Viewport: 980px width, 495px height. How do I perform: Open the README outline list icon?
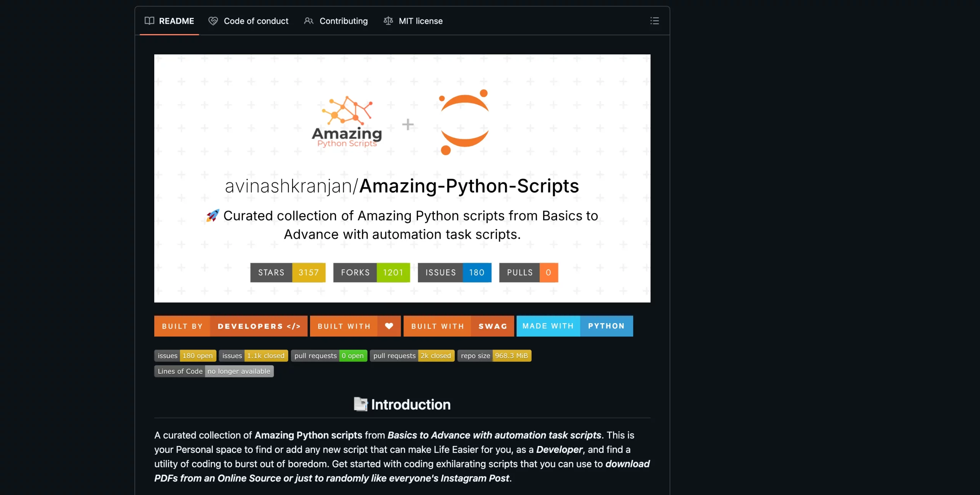[x=654, y=21]
